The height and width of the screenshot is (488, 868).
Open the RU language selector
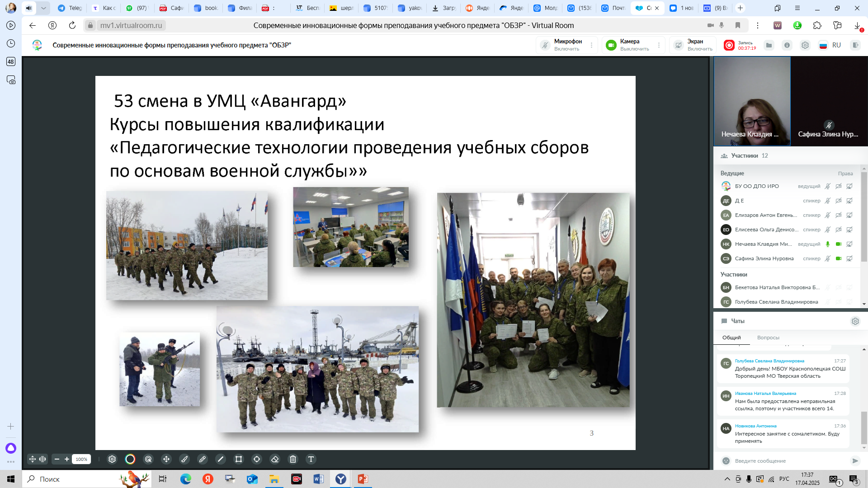point(830,45)
